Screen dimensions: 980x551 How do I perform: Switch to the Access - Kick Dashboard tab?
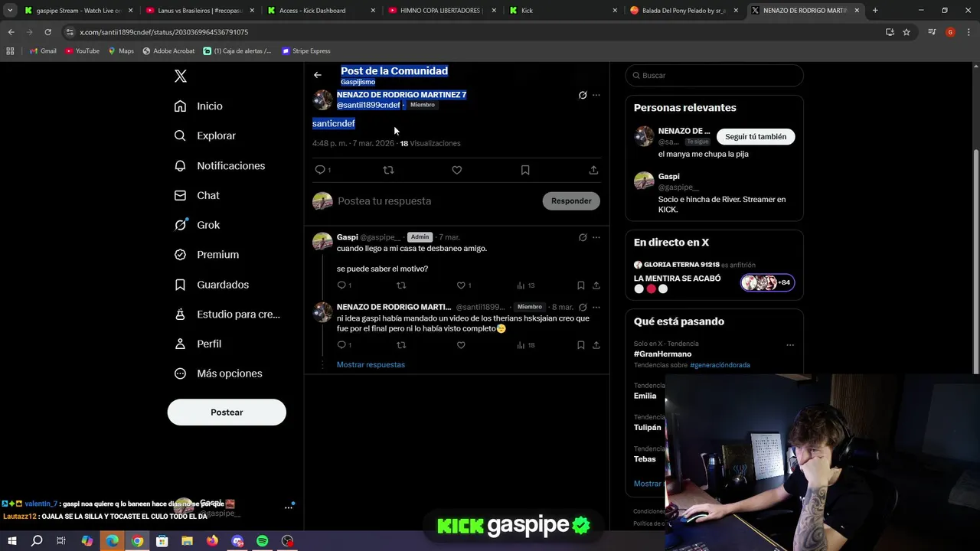point(321,11)
